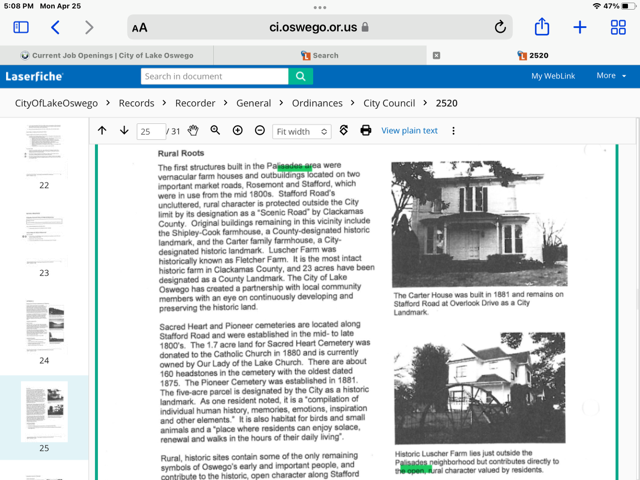The image size is (640, 480).
Task: Go to next page with down arrow
Action: tap(124, 131)
